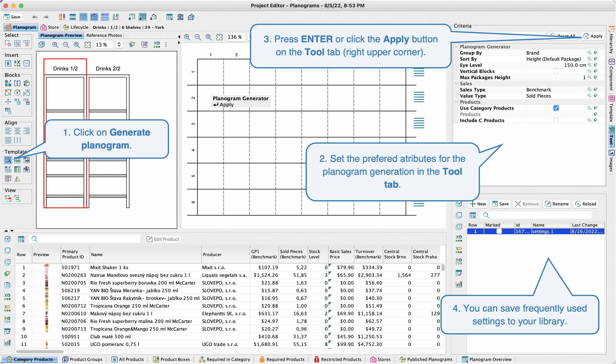Click the align left icon

click(8, 131)
